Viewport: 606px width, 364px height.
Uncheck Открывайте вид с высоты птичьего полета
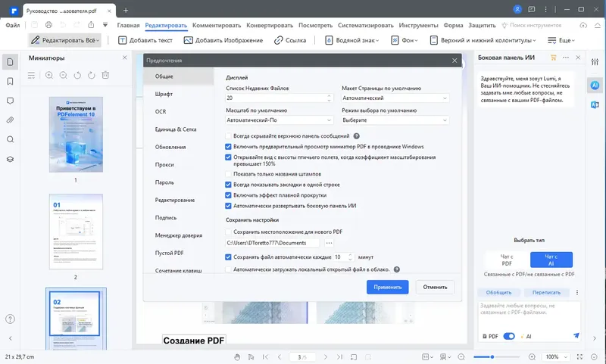pyautogui.click(x=228, y=157)
